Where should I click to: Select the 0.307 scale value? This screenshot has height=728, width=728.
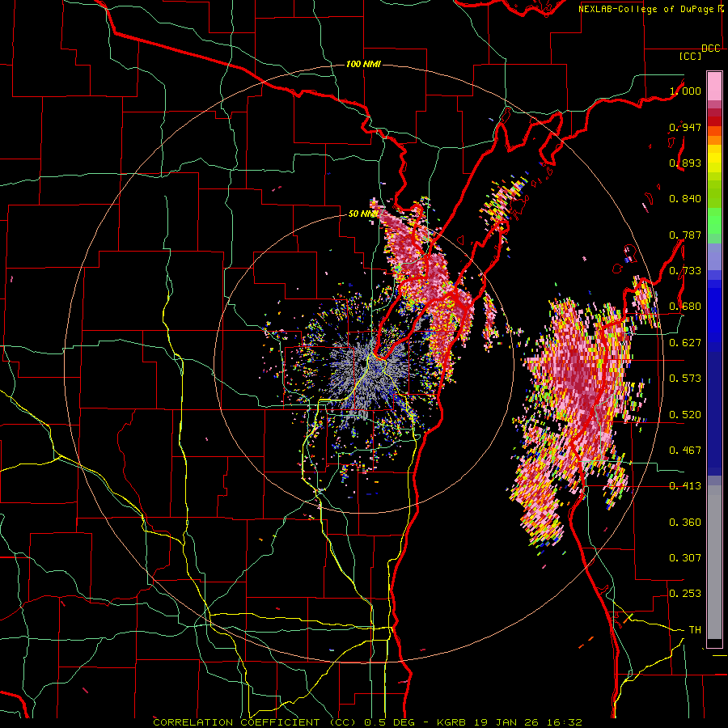pyautogui.click(x=685, y=558)
